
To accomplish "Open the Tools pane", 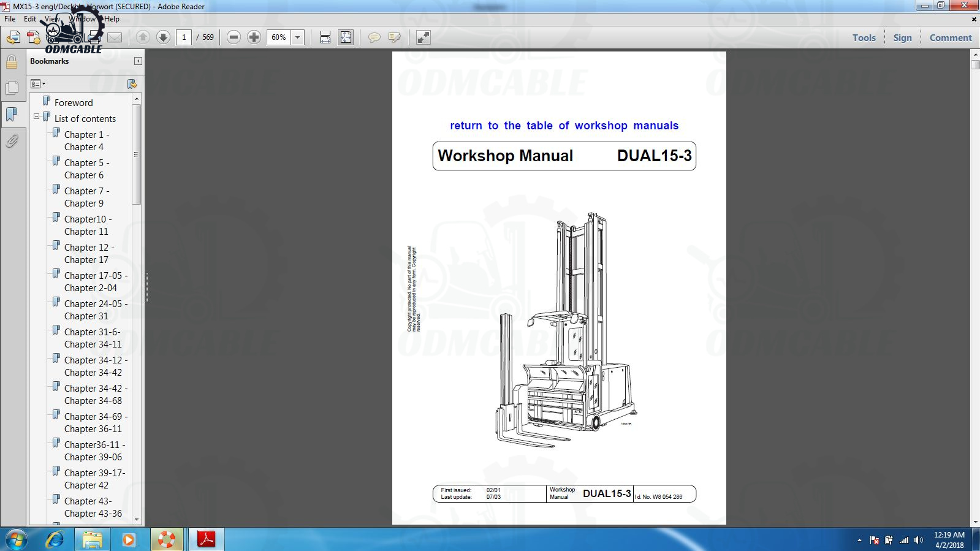I will point(864,38).
